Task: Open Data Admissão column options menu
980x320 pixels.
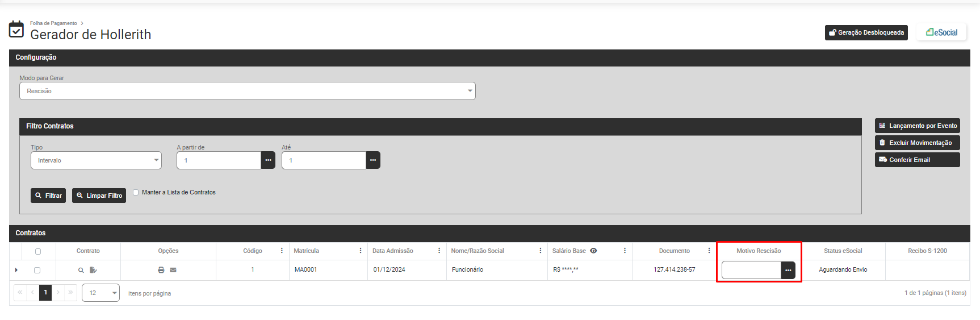Action: click(439, 251)
